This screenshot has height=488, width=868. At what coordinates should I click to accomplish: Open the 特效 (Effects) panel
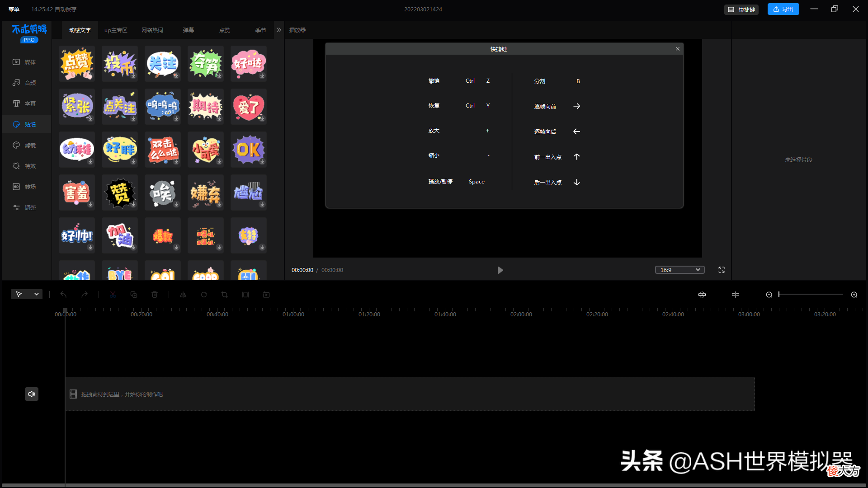pyautogui.click(x=25, y=166)
